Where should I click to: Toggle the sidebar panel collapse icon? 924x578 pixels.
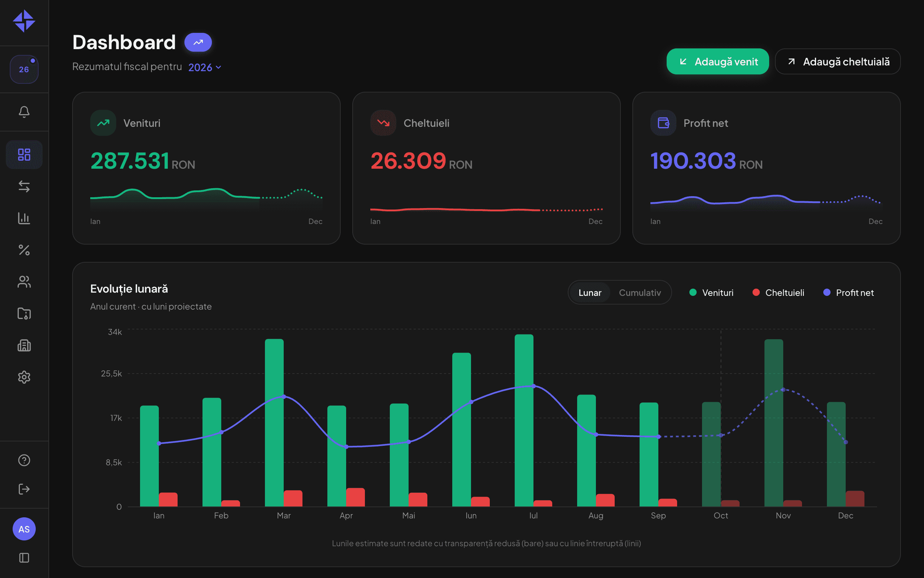click(x=24, y=558)
